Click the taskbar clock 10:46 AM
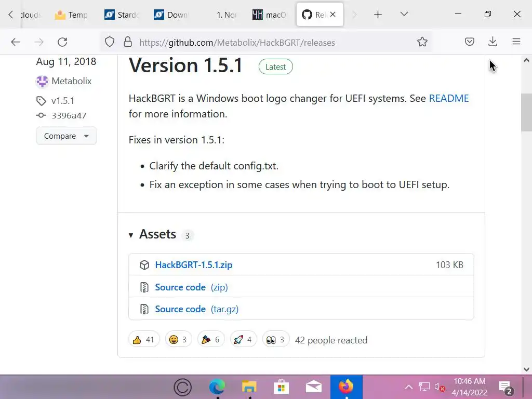 (470, 381)
